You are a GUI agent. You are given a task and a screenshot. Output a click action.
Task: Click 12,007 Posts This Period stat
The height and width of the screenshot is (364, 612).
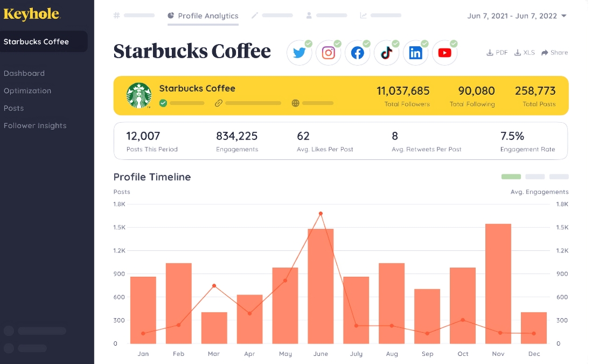[152, 141]
